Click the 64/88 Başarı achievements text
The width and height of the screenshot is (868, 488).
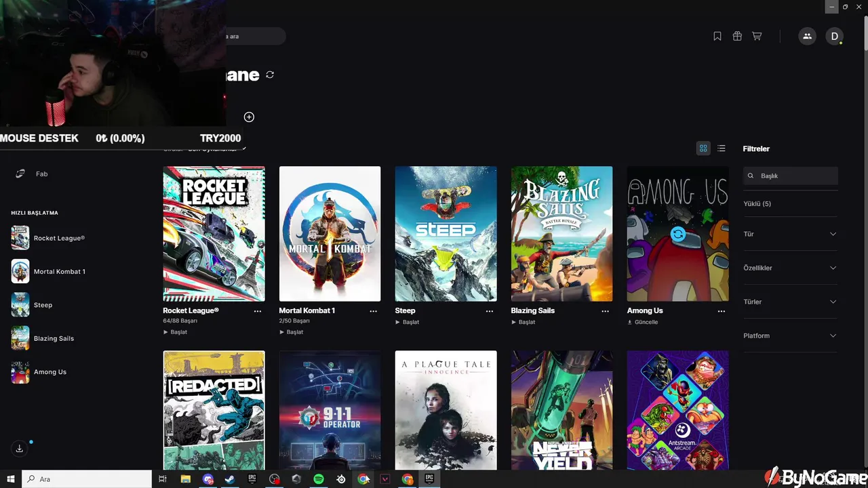[x=180, y=321]
